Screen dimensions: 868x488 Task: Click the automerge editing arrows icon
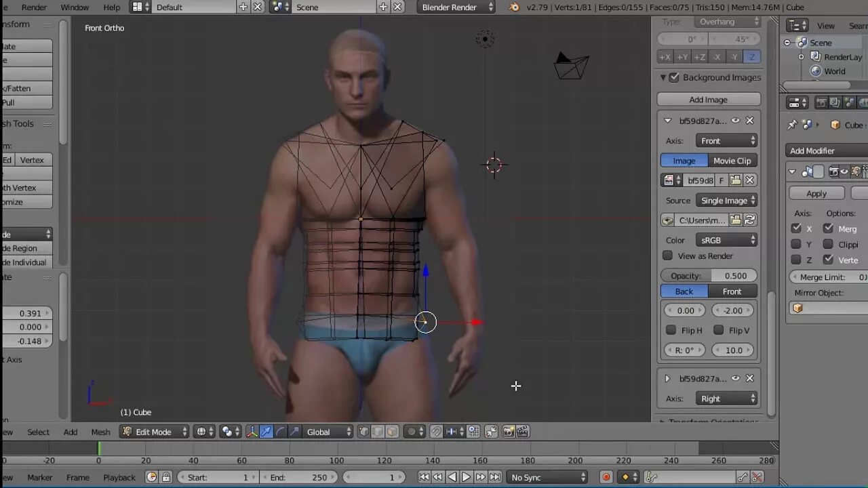(x=491, y=432)
